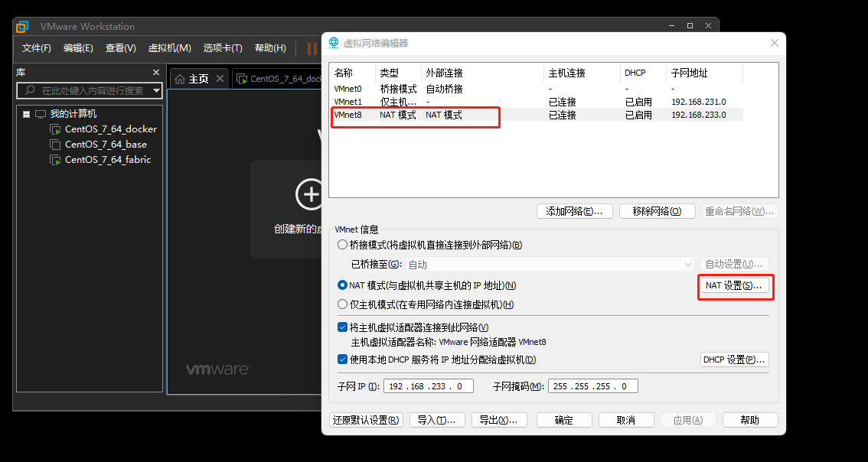Click subnet address 192.168.231.0 cell
The height and width of the screenshot is (462, 868).
pos(699,102)
